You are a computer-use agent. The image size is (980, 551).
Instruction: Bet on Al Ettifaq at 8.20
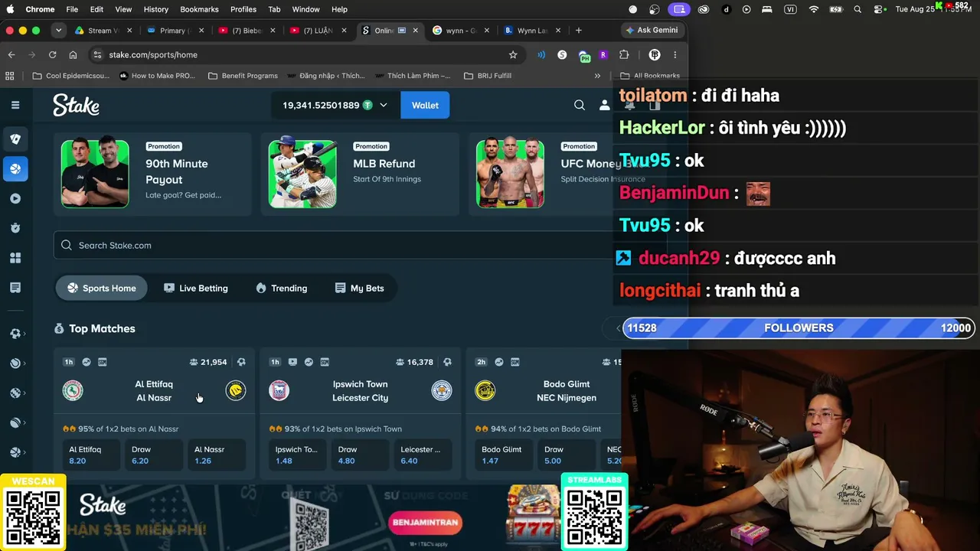(91, 455)
